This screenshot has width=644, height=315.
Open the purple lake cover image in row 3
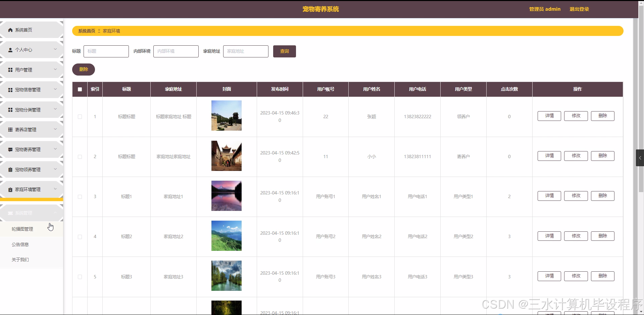[227, 196]
